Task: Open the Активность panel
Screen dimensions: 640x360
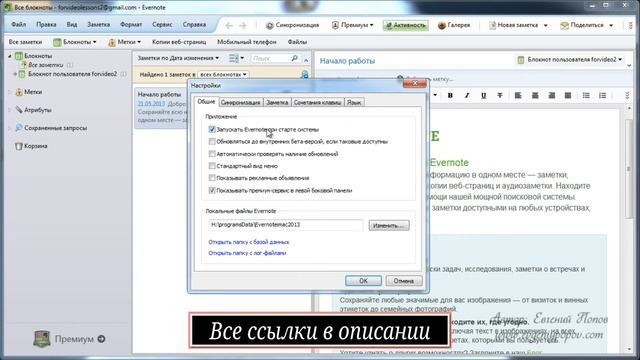Action: [x=405, y=25]
